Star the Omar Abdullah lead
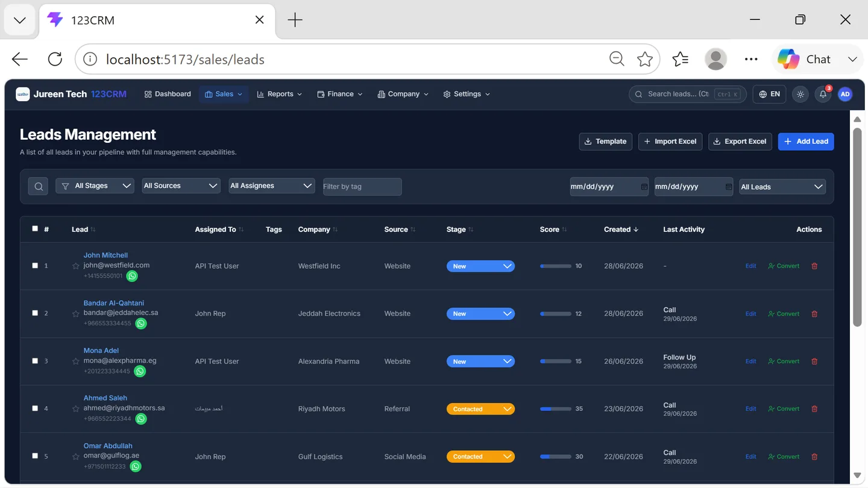The image size is (868, 488). 76,456
